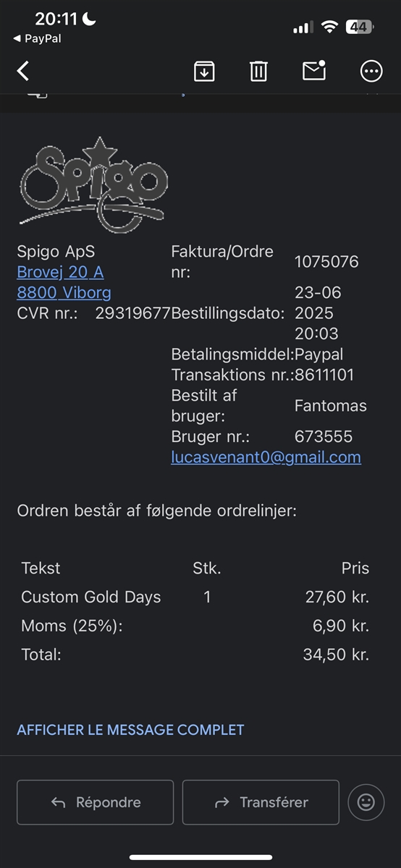Tap the 20:11 clock in status bar
Image resolution: width=401 pixels, height=868 pixels.
56,20
